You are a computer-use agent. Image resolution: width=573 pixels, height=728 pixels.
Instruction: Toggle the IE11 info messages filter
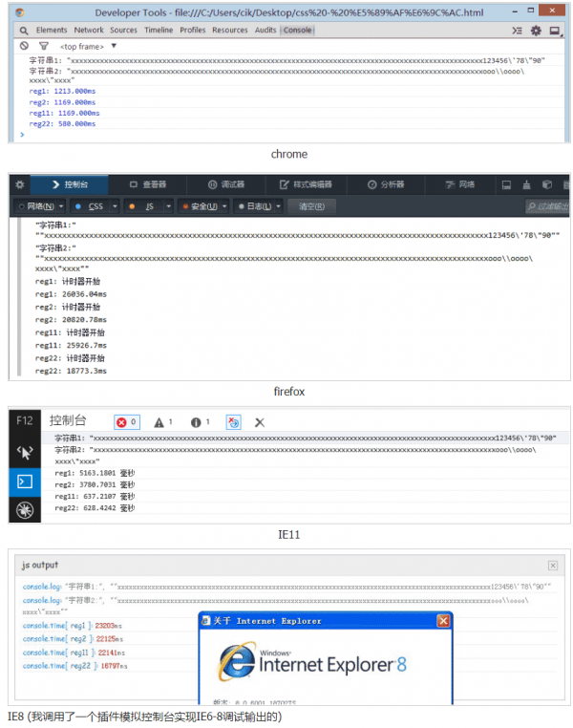pyautogui.click(x=200, y=421)
